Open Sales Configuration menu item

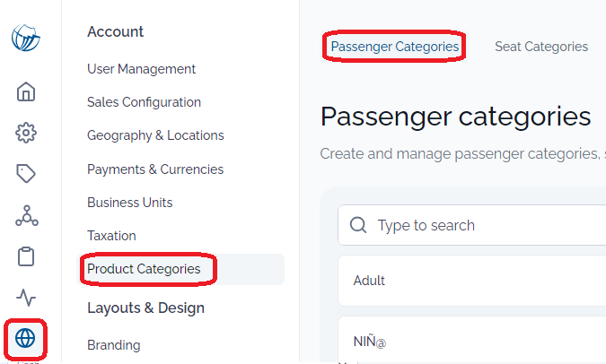tap(144, 102)
